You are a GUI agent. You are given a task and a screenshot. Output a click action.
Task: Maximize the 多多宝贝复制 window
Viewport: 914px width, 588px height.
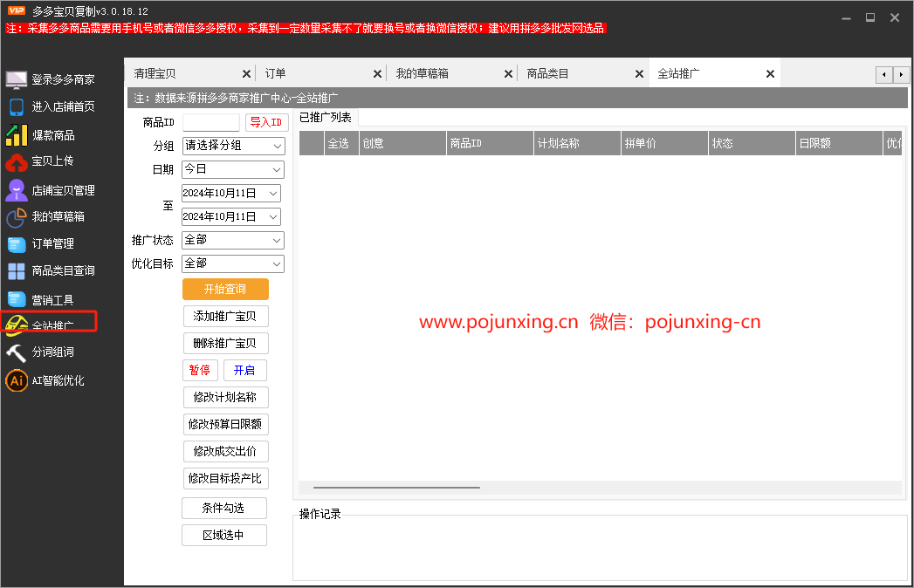pos(870,18)
